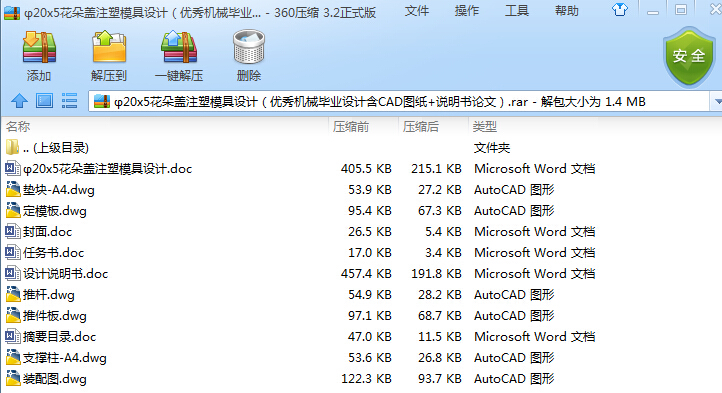
Task: Select the file name 任务书.doc
Action: (53, 252)
